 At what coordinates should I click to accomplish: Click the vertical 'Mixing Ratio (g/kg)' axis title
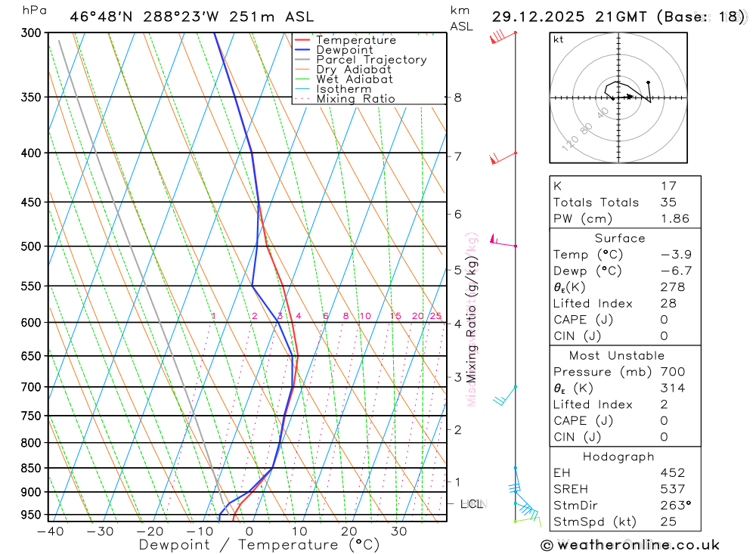[472, 320]
